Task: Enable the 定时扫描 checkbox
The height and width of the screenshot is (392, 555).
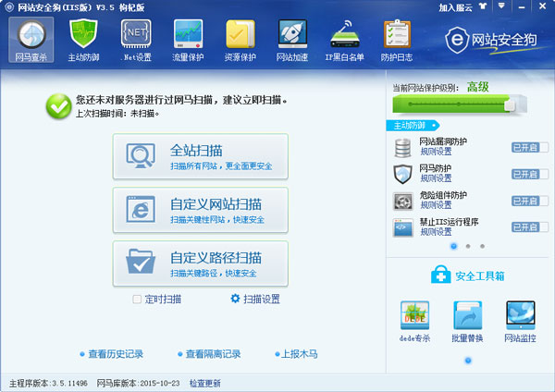Action: (137, 300)
